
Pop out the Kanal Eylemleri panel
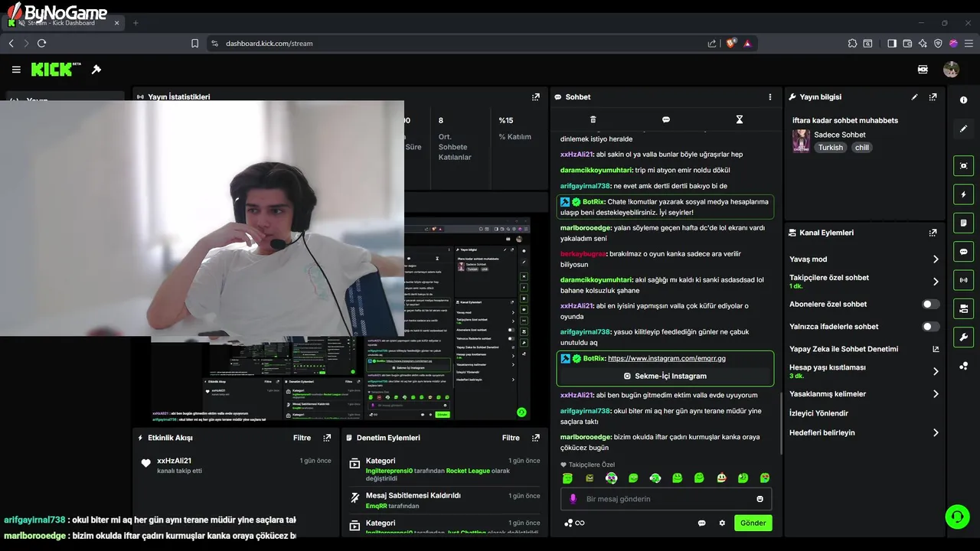pyautogui.click(x=933, y=233)
